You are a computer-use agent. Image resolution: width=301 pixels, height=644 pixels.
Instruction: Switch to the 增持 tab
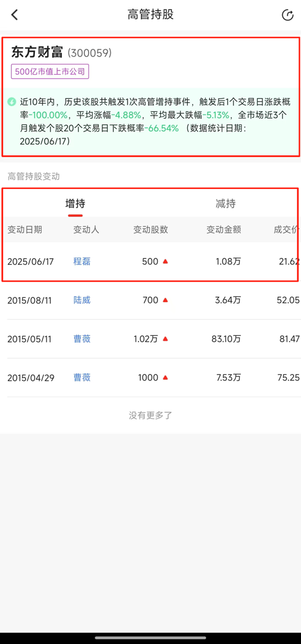point(75,203)
